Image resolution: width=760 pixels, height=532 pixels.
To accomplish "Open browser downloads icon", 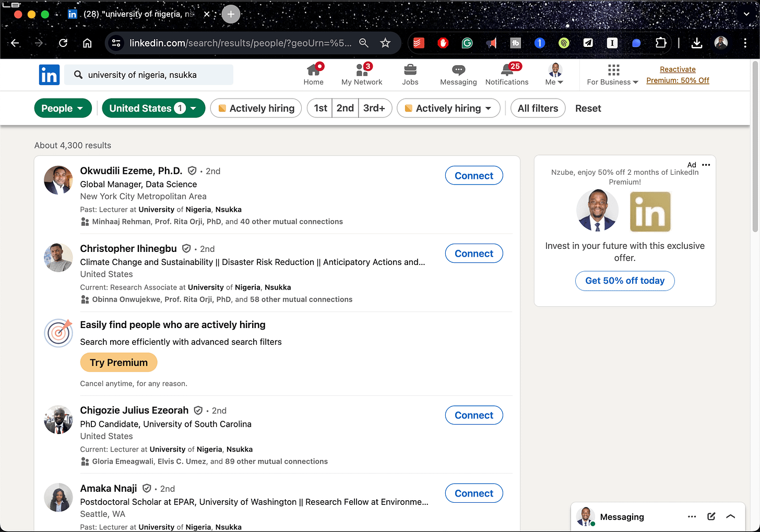I will click(697, 43).
